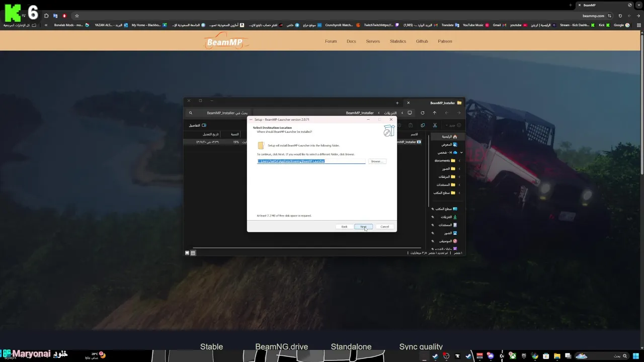Image resolution: width=644 pixels, height=362 pixels.
Task: Click BeamMP_Installer breadcrumb in address bar
Action: click(x=360, y=113)
